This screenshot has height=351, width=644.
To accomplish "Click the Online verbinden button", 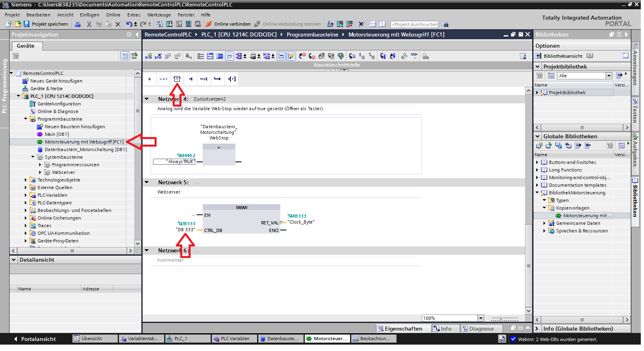I will click(228, 24).
